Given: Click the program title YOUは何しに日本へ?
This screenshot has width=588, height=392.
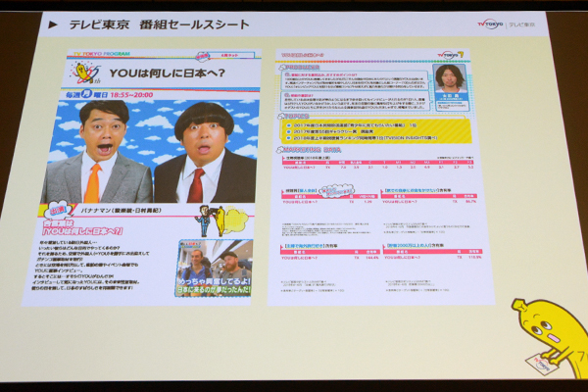Looking at the screenshot, I should (x=168, y=73).
